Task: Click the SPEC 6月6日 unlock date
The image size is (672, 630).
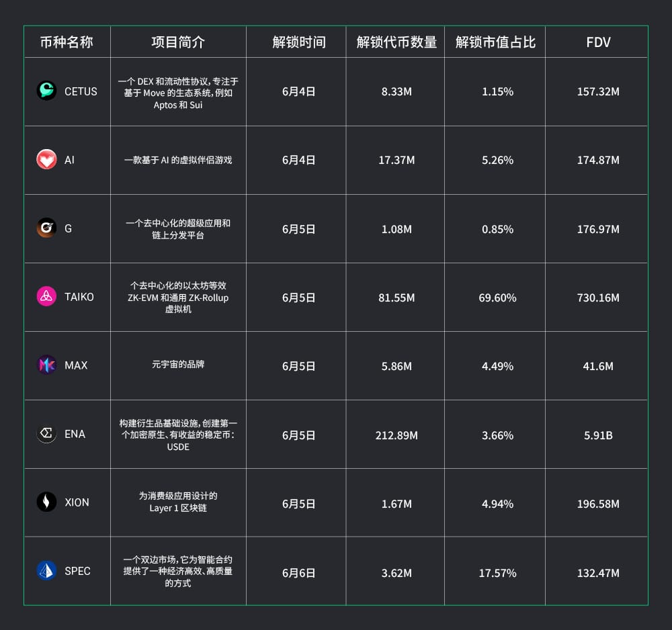Action: 298,573
